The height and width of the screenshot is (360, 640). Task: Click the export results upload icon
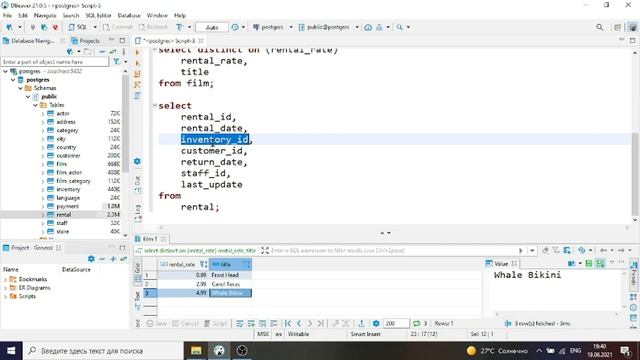pos(361,324)
